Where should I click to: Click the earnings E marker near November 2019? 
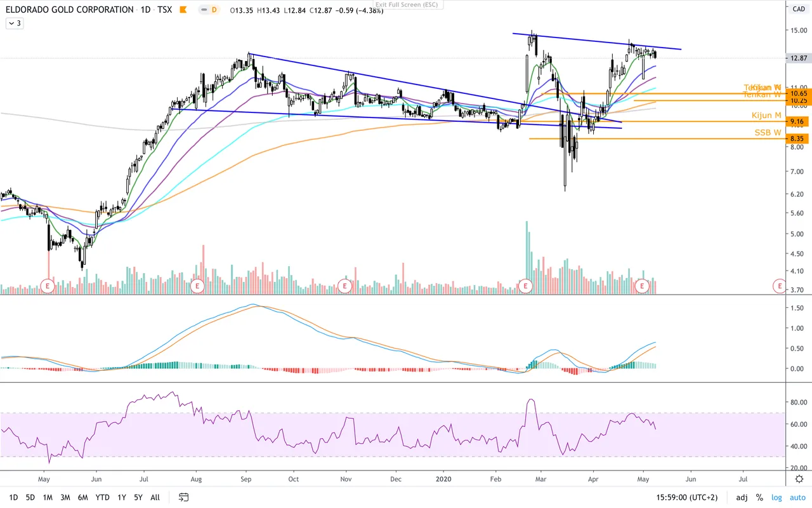click(344, 286)
